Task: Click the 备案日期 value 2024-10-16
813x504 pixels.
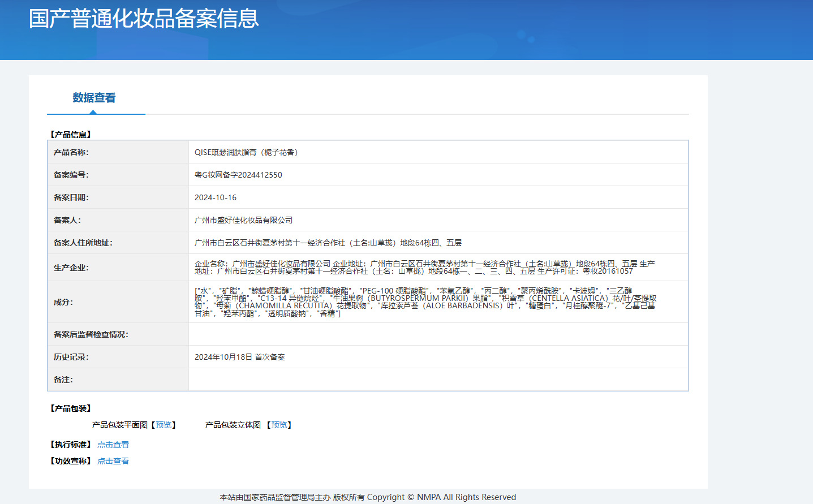Action: pos(216,197)
